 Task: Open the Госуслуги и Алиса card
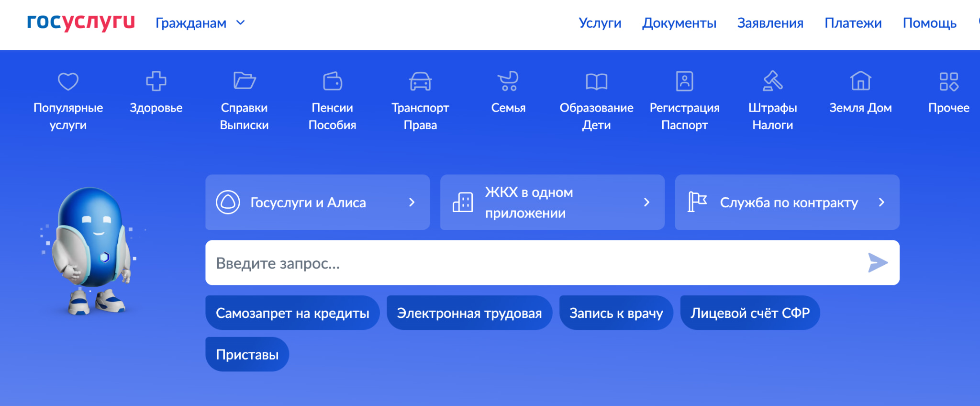point(317,203)
